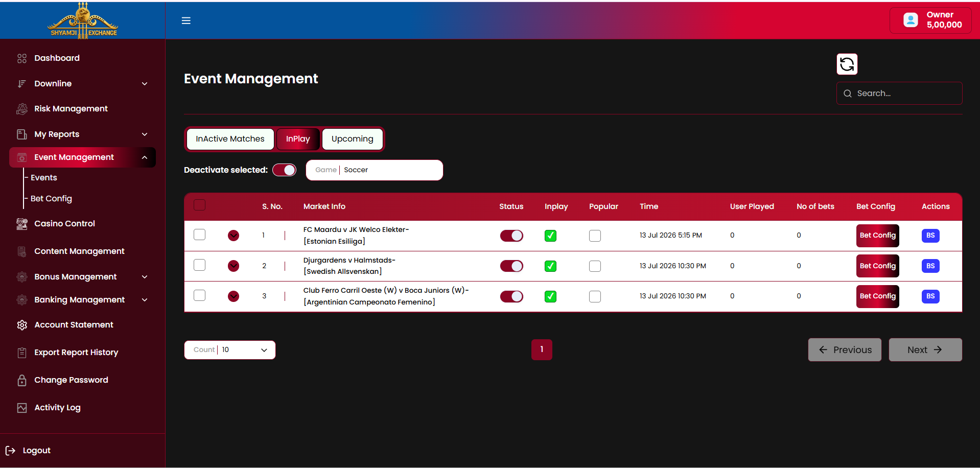The height and width of the screenshot is (468, 980).
Task: Expand row details for Club Ferro match
Action: click(x=234, y=296)
